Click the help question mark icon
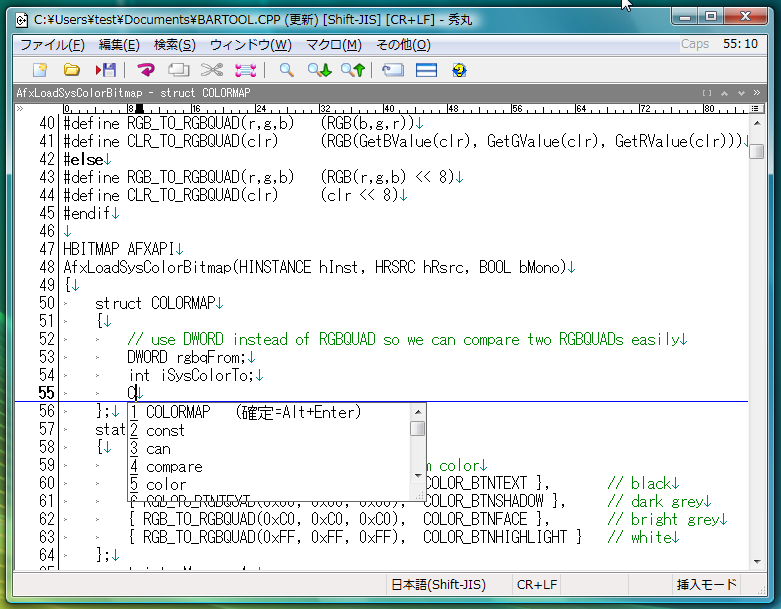Image resolution: width=781 pixels, height=609 pixels. click(459, 70)
